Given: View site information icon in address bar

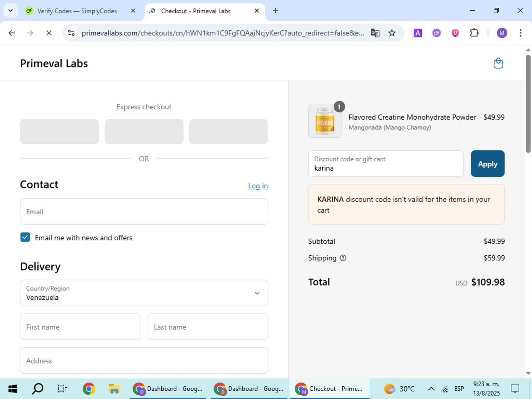Looking at the screenshot, I should 71,33.
